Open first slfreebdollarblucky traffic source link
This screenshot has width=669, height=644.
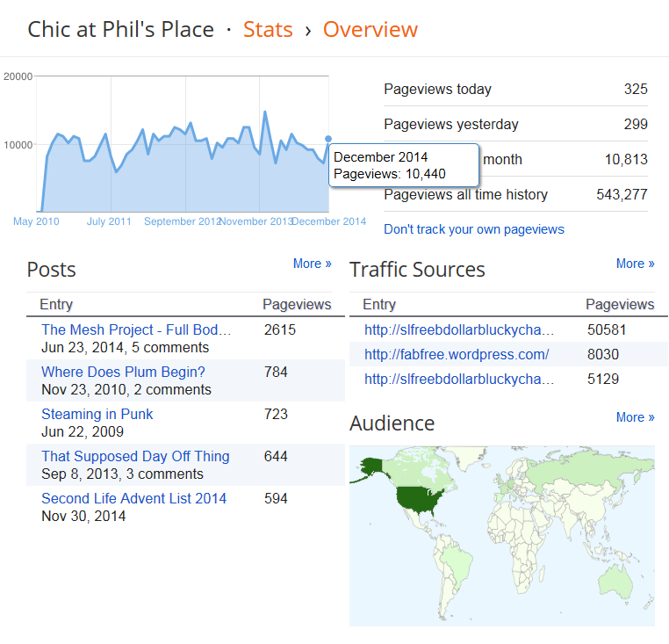pyautogui.click(x=459, y=330)
